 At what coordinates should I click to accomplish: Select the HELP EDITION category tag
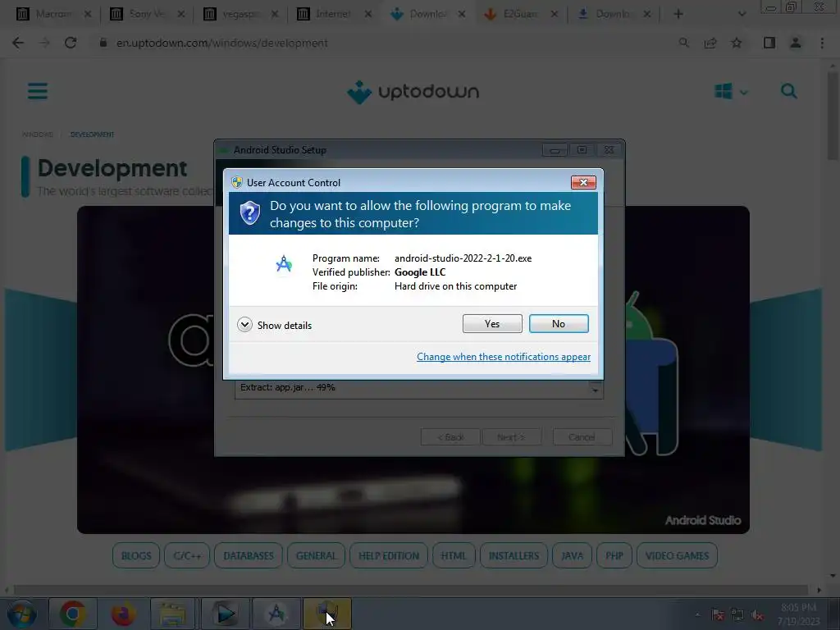(x=388, y=555)
